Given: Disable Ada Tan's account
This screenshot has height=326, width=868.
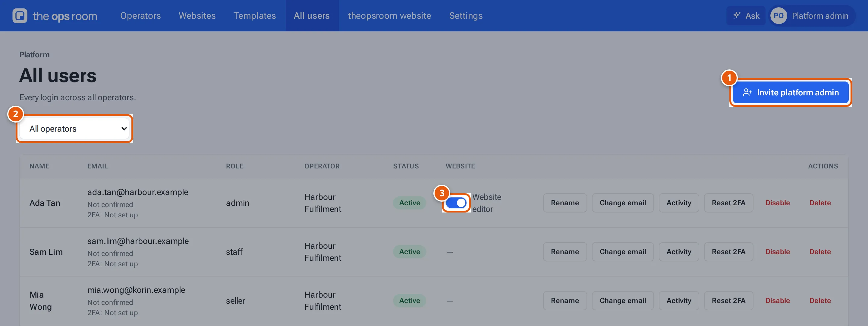Looking at the screenshot, I should 777,203.
